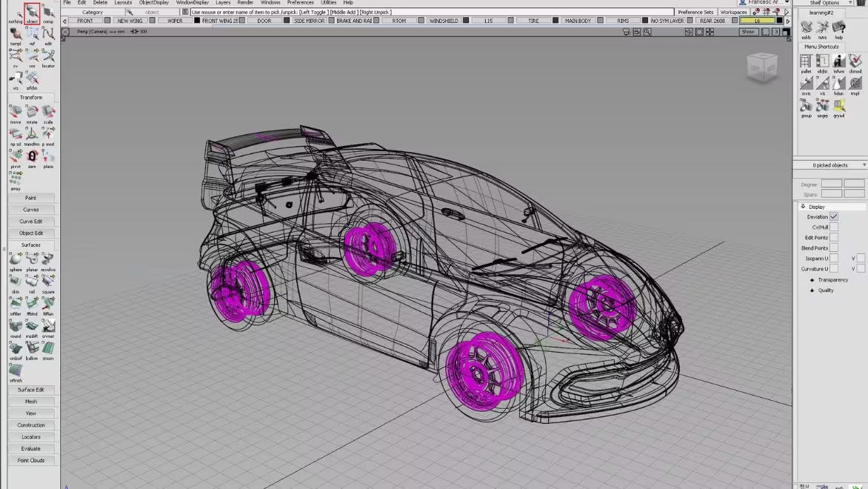The image size is (868, 489).
Task: Expand the Quality section in the Display panel
Action: [812, 290]
